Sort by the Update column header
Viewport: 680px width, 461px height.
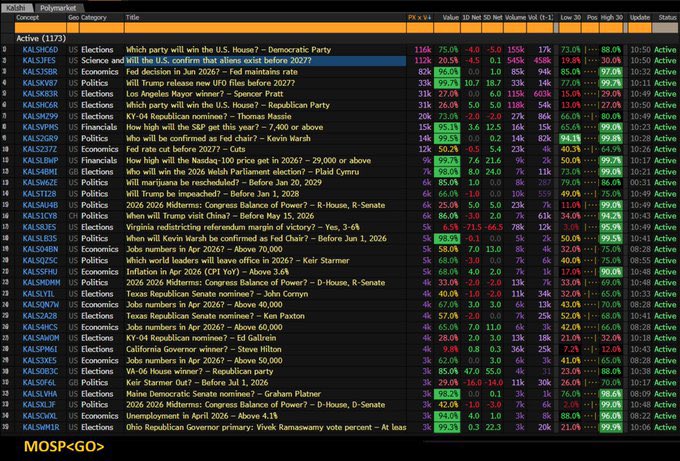point(640,17)
